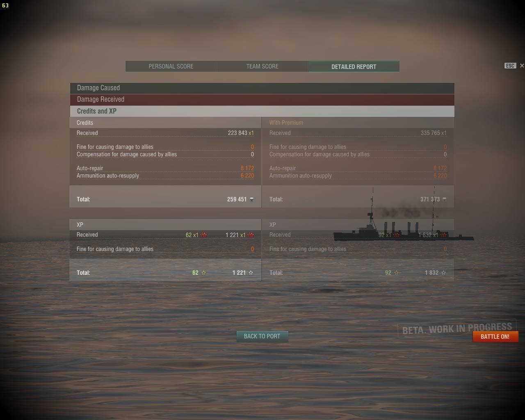Close the report with the X button
Viewport: 525px width, 420px height.
pyautogui.click(x=522, y=66)
